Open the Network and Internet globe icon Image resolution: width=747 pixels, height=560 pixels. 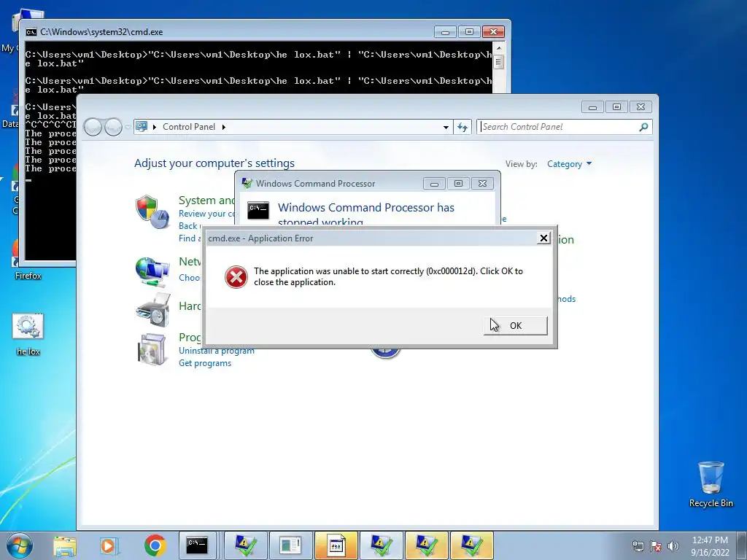pyautogui.click(x=152, y=271)
